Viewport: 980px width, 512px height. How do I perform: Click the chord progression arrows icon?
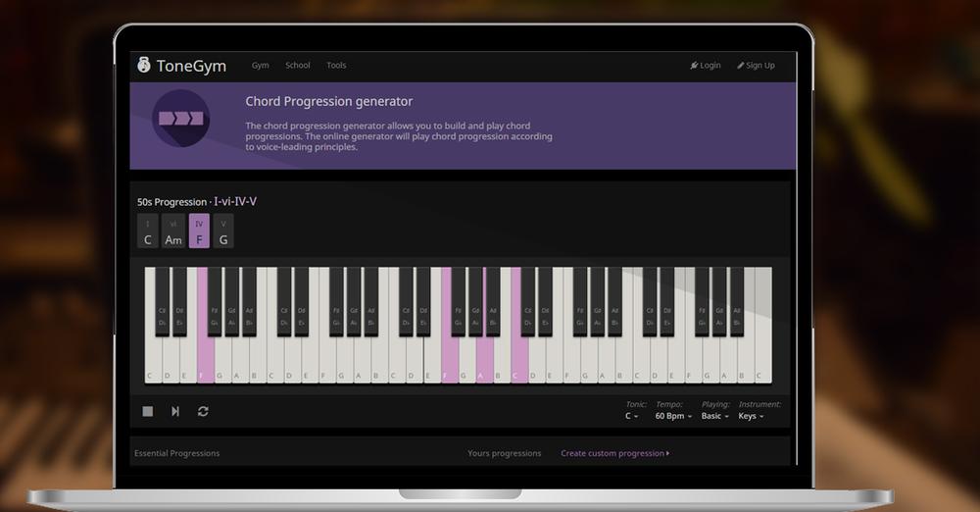coord(181,119)
